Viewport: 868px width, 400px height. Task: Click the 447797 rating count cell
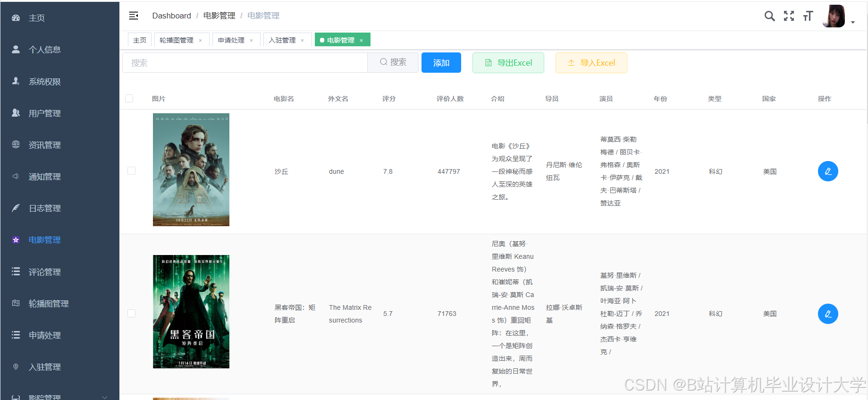[x=449, y=171]
